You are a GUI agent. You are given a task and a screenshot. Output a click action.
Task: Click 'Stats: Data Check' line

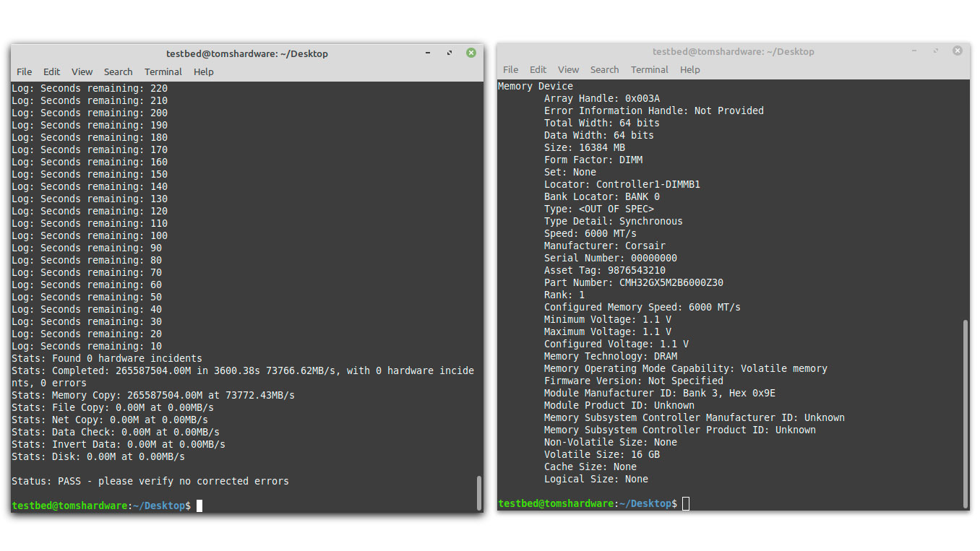pyautogui.click(x=116, y=432)
